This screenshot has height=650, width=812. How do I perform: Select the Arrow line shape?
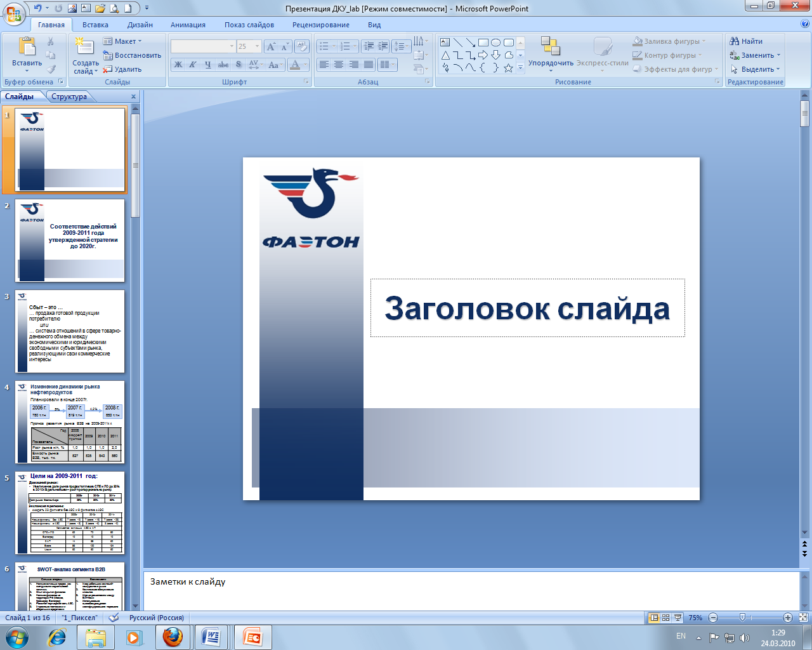tap(471, 43)
